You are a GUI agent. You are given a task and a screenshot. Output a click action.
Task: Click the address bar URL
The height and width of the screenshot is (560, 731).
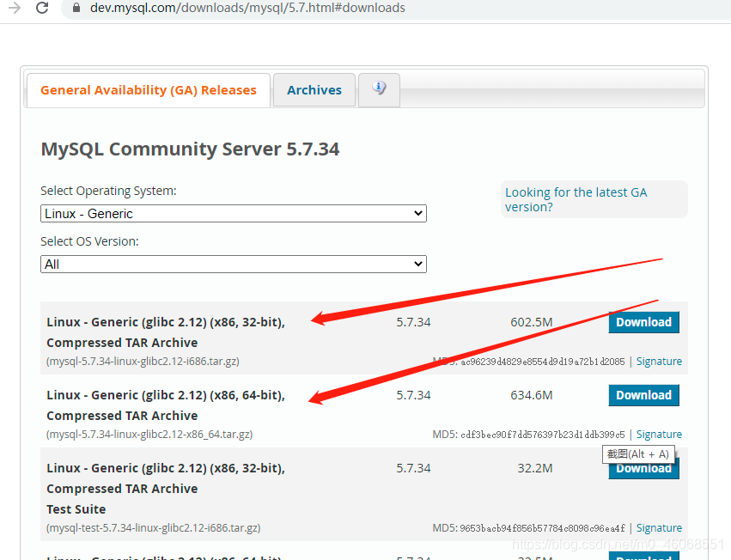(x=247, y=8)
